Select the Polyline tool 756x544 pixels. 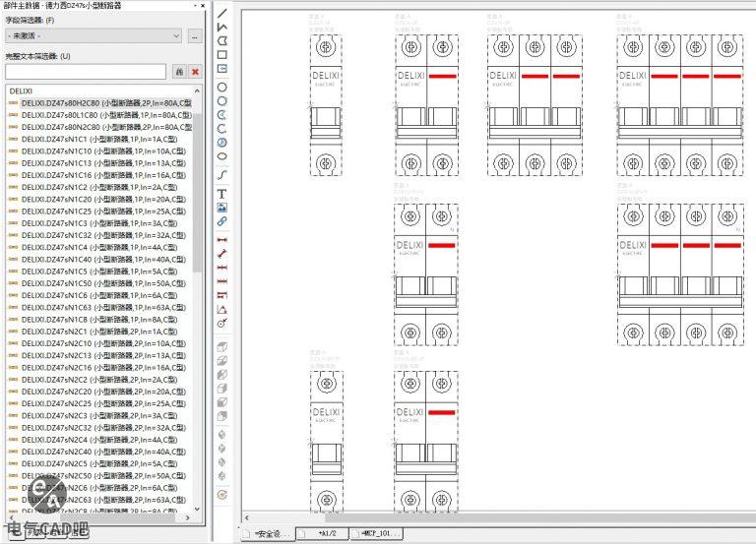point(222,28)
